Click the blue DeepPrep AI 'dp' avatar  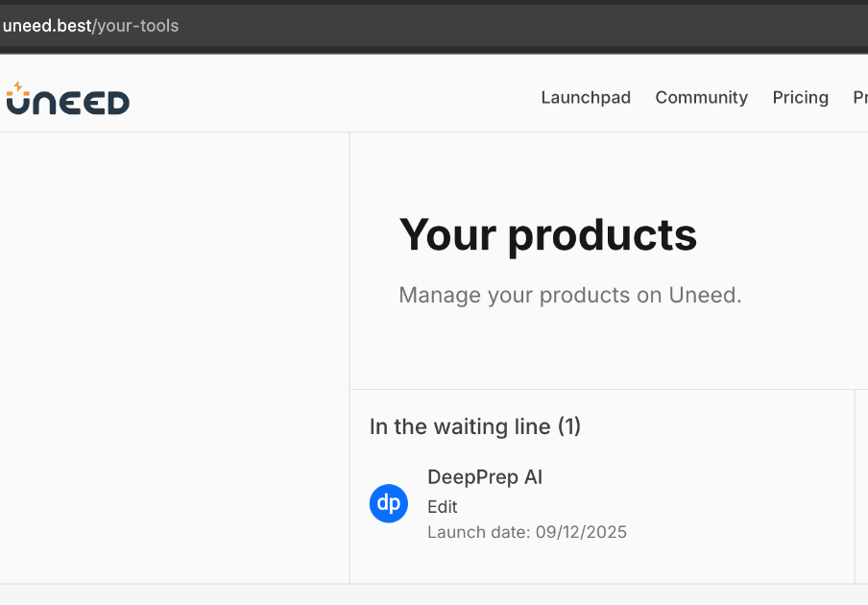point(389,503)
